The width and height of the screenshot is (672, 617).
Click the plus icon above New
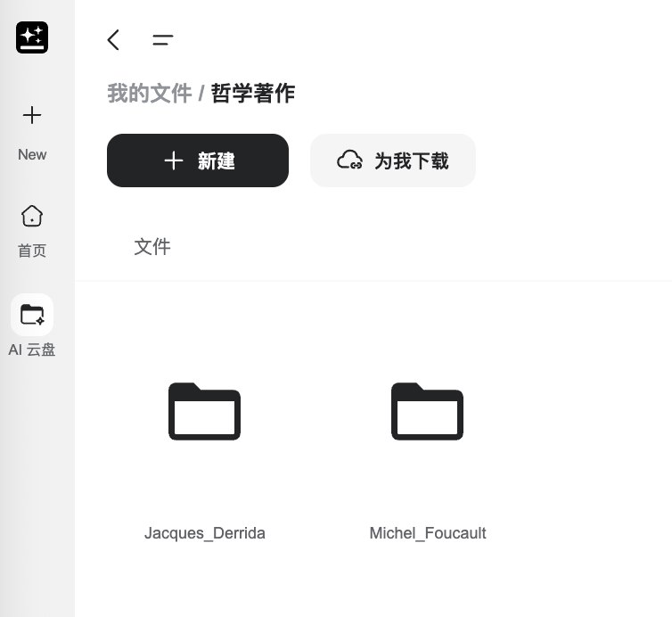coord(32,115)
